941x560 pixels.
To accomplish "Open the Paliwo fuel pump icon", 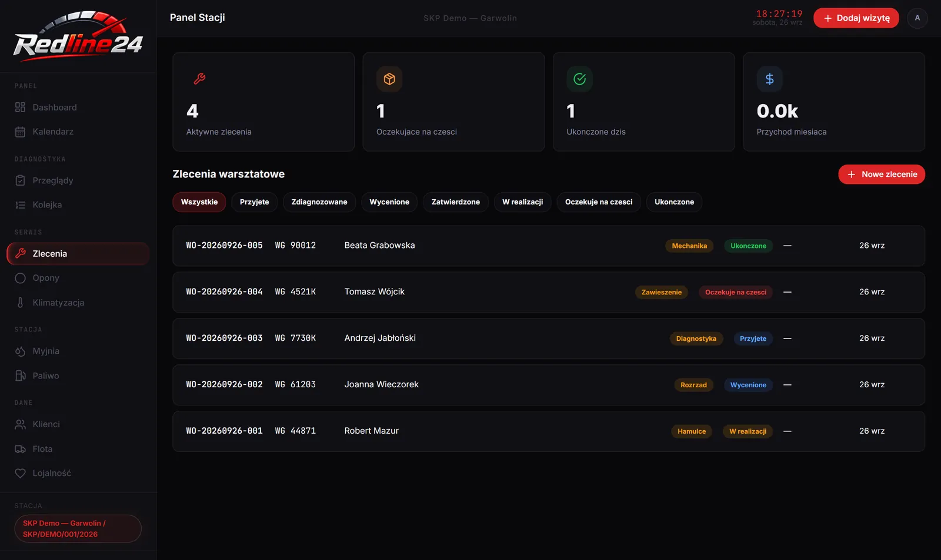I will point(20,375).
